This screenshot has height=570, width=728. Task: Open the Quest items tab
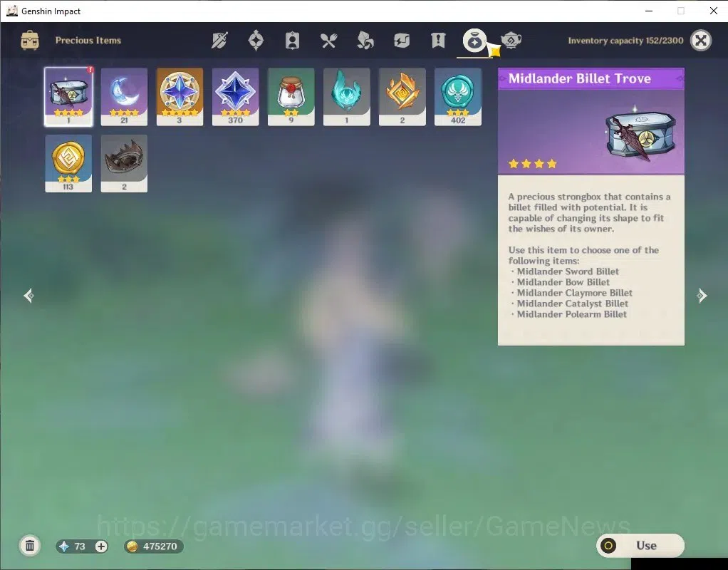tap(438, 41)
